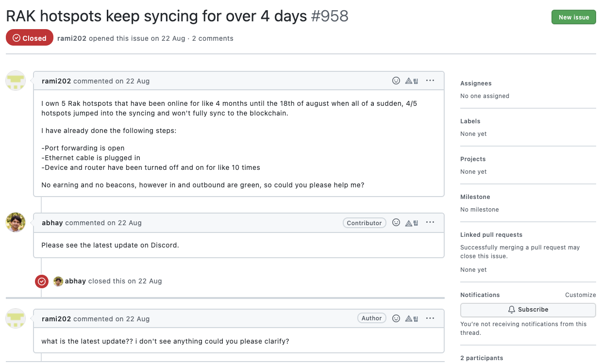601x364 pixels.
Task: Click abhay's avatar beside the Contributor comment
Action: (x=16, y=222)
